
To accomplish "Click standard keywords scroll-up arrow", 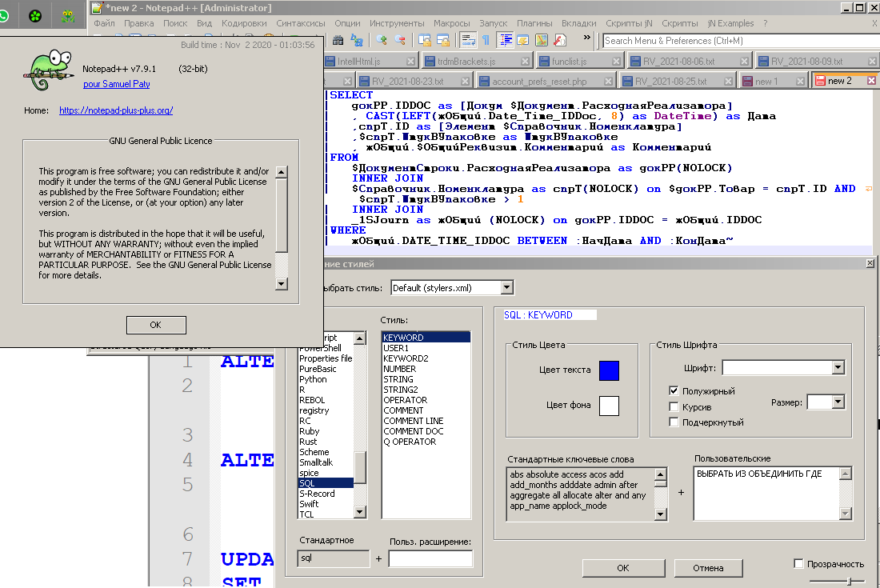I will 661,474.
